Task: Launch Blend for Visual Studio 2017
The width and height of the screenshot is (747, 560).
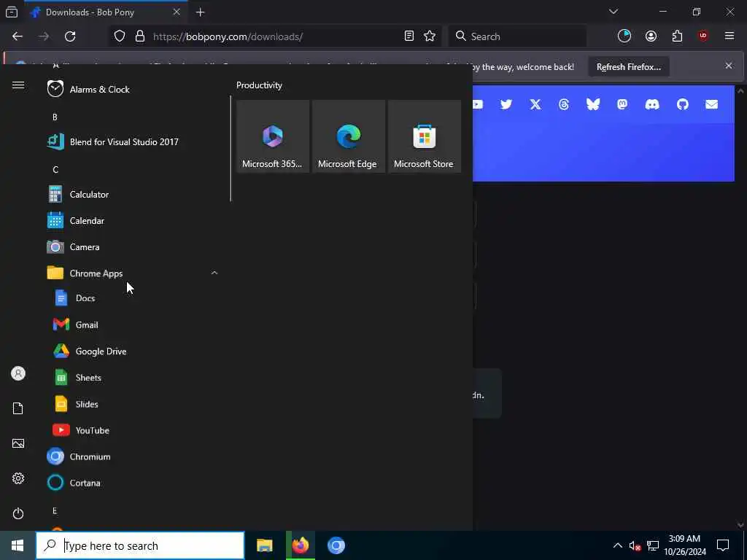Action: click(x=133, y=142)
